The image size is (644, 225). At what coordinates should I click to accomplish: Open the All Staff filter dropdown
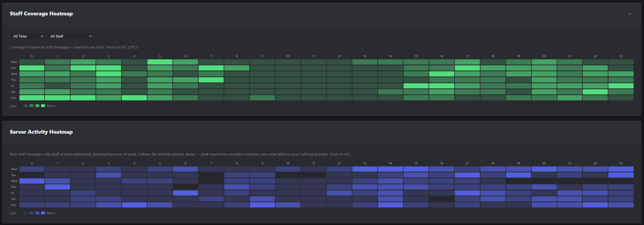[x=70, y=36]
